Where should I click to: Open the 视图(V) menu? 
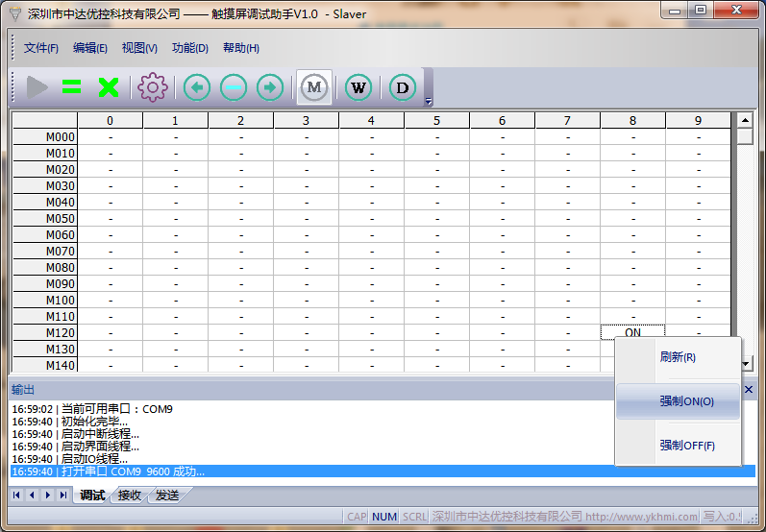(x=139, y=48)
